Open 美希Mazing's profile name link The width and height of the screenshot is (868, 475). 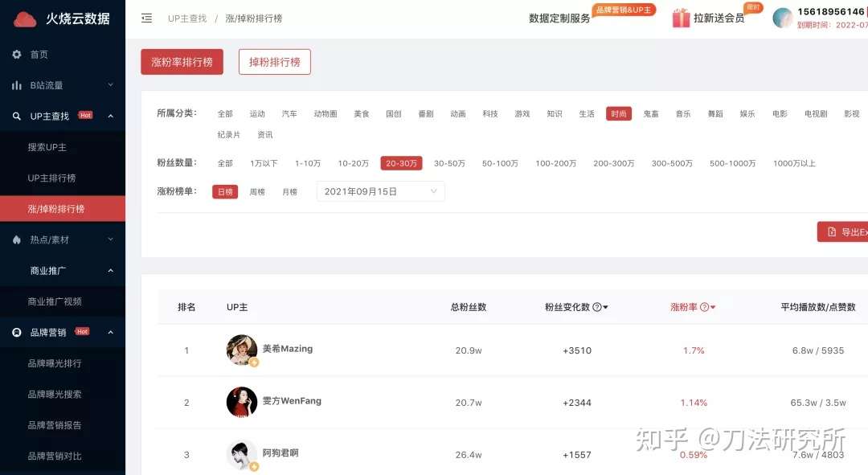pyautogui.click(x=287, y=349)
